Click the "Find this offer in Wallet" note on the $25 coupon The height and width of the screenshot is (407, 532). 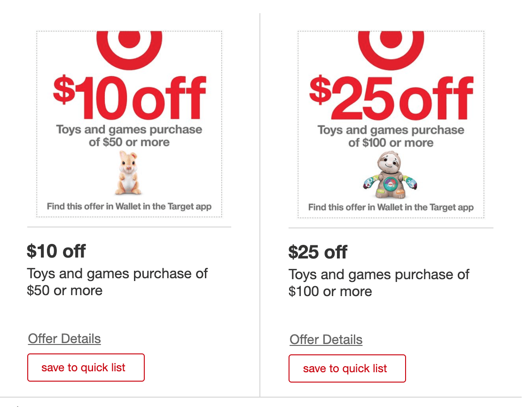coord(391,207)
